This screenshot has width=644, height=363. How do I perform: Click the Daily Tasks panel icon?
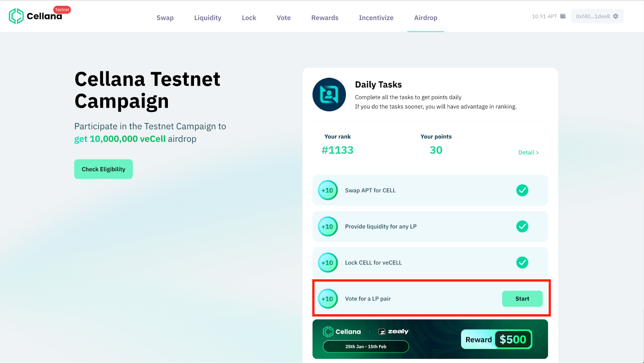click(x=329, y=95)
